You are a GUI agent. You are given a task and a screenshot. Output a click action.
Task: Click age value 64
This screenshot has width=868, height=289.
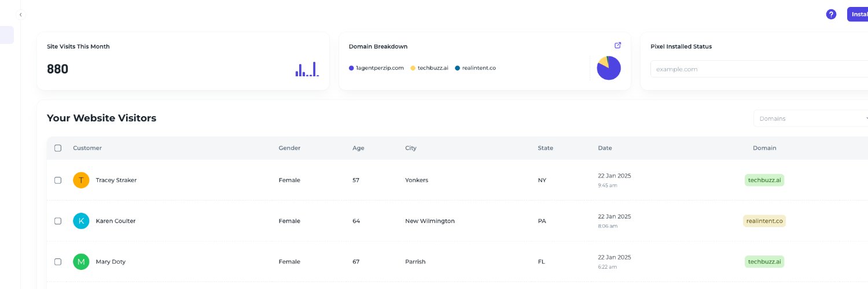(x=356, y=221)
